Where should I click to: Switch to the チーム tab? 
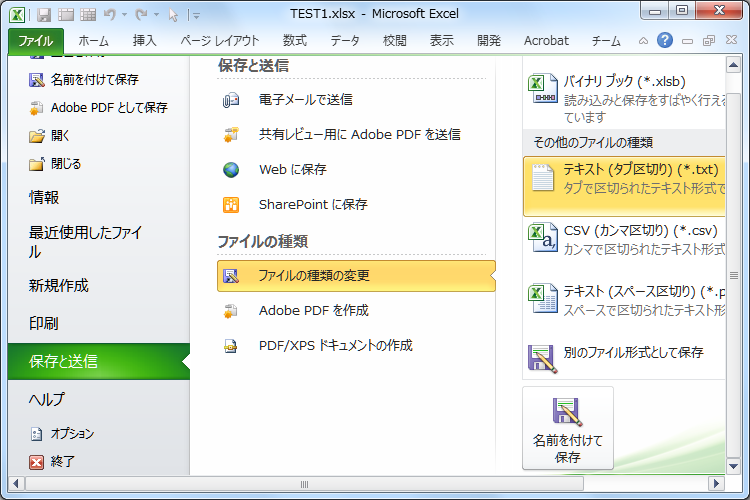click(x=606, y=41)
